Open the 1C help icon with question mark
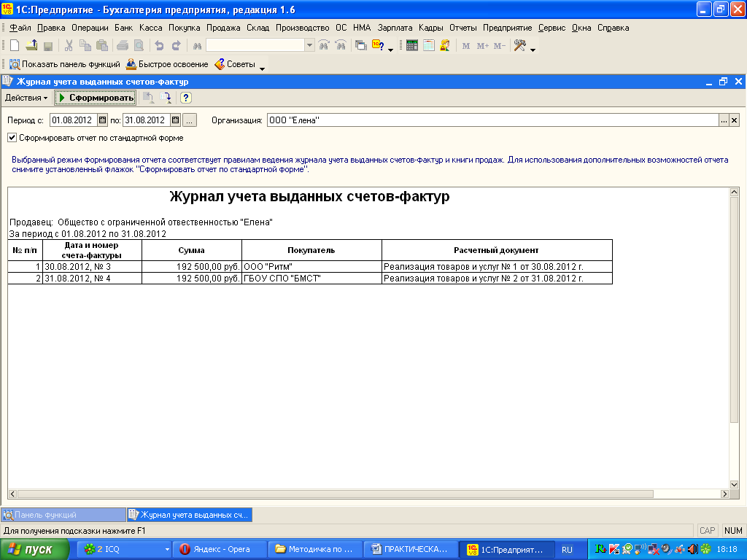This screenshot has width=747, height=560. 378,46
